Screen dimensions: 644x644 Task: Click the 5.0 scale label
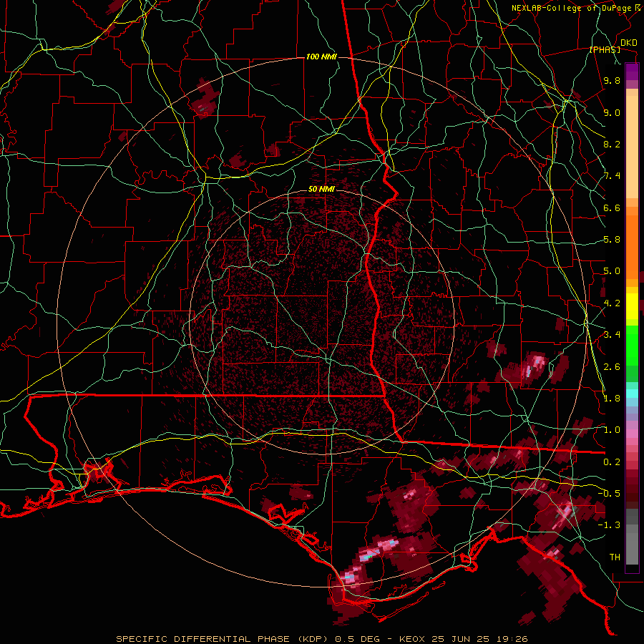click(x=612, y=271)
